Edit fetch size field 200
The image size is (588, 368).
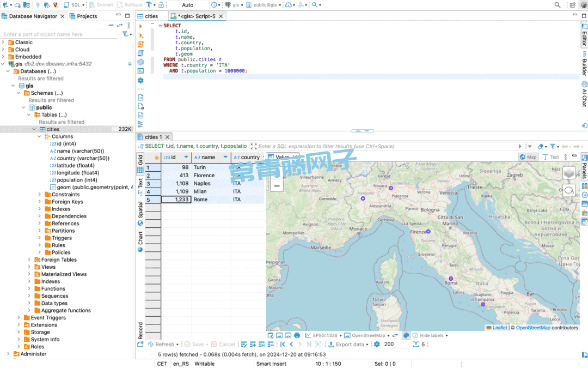click(396, 345)
